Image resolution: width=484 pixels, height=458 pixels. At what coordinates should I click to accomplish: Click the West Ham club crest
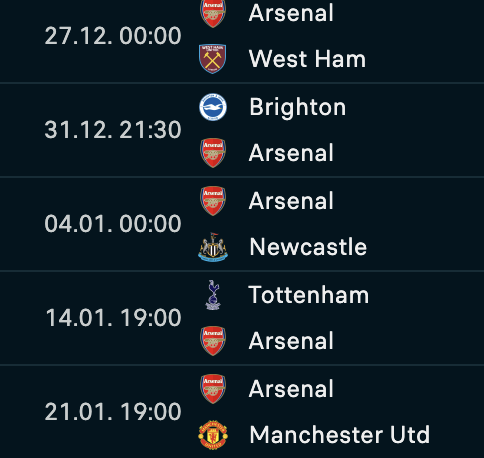(213, 59)
